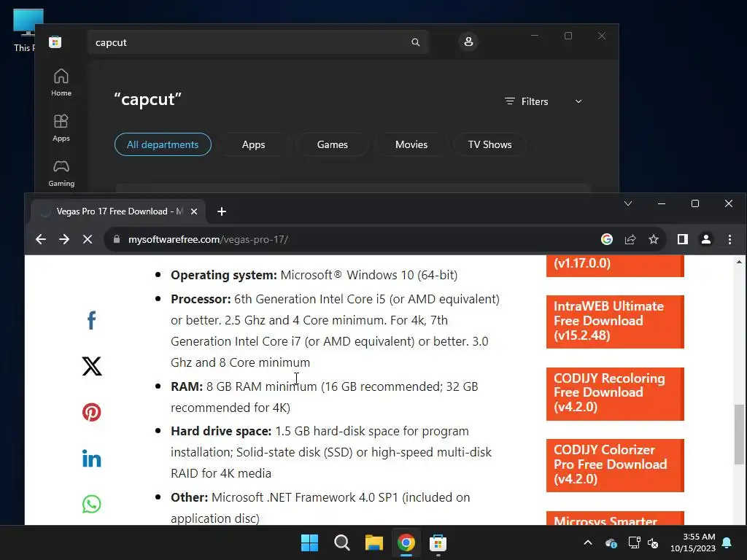Select the All departments filter chip
Image resolution: width=747 pixels, height=560 pixels.
(163, 144)
